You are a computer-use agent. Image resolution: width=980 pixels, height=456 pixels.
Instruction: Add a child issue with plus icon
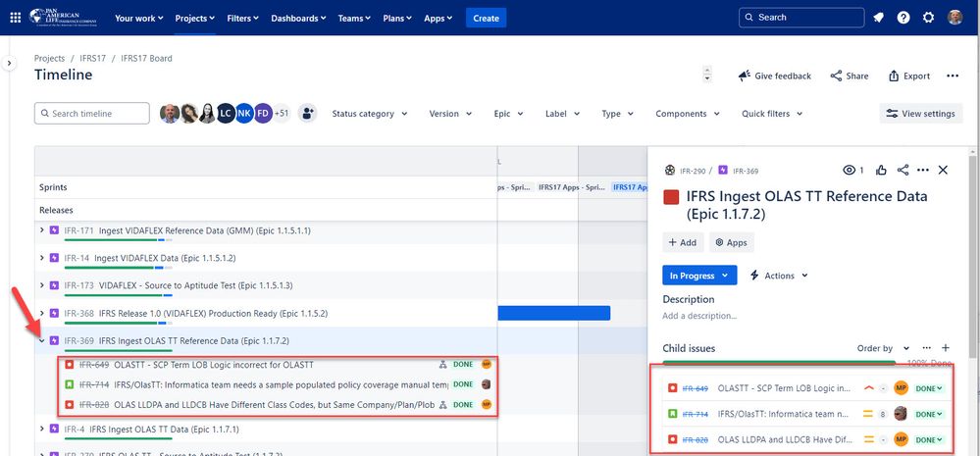tap(946, 348)
